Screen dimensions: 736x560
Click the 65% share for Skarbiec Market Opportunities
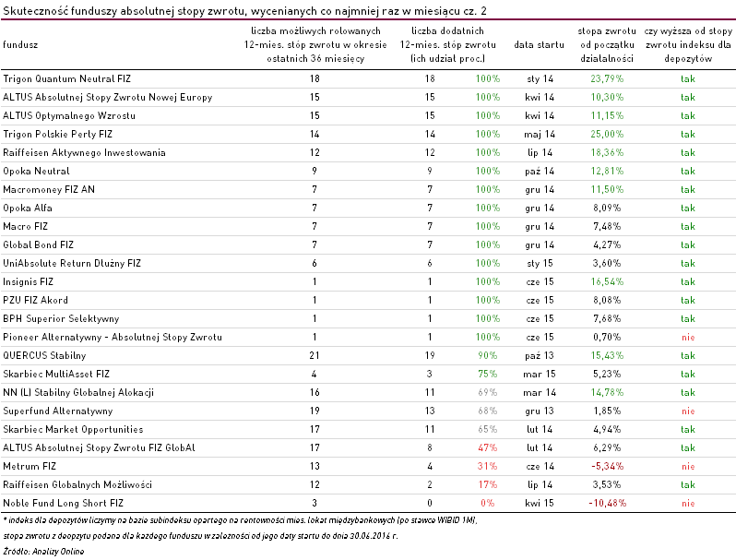point(487,429)
